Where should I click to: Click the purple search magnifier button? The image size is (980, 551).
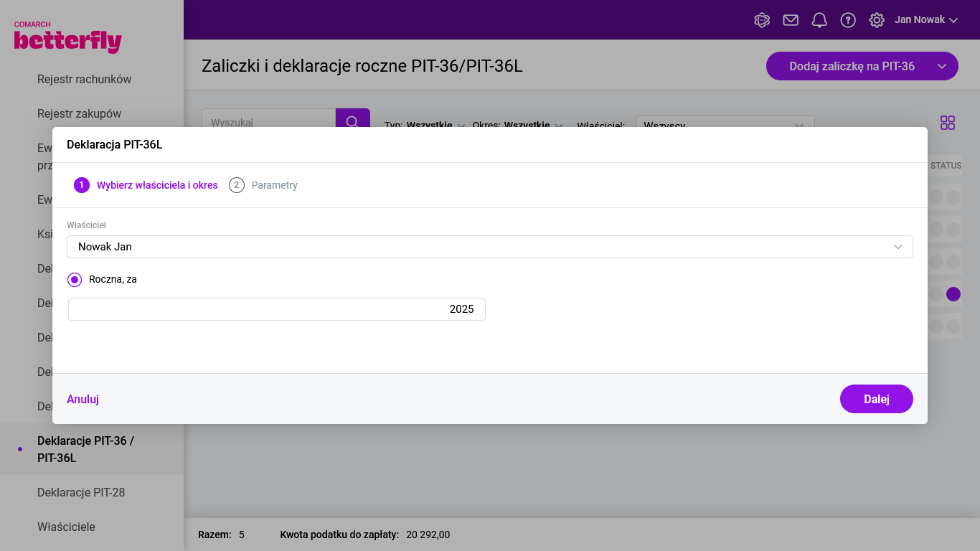(x=352, y=121)
